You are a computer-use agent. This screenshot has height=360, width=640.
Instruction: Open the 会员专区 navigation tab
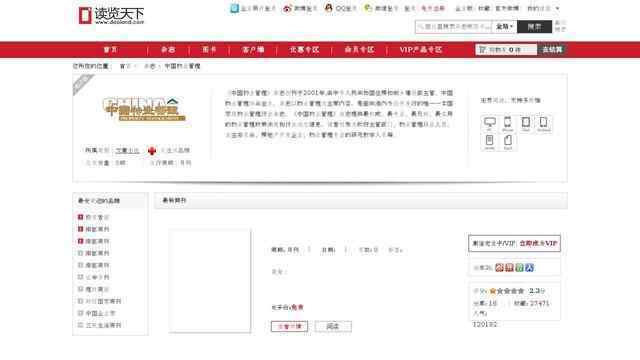point(359,50)
